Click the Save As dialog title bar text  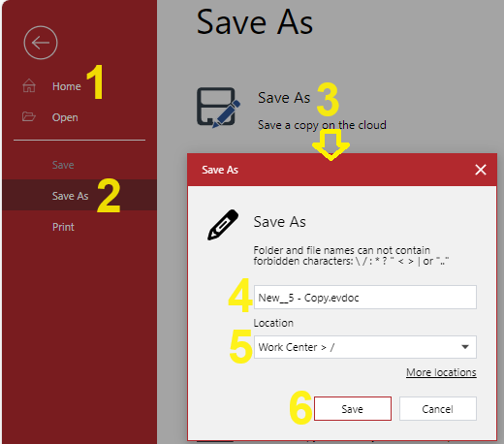point(220,170)
